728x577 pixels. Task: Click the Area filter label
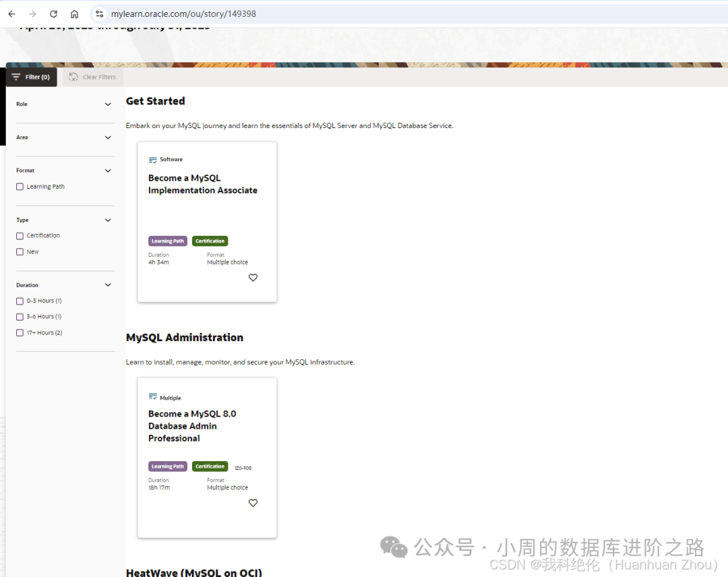coord(22,138)
